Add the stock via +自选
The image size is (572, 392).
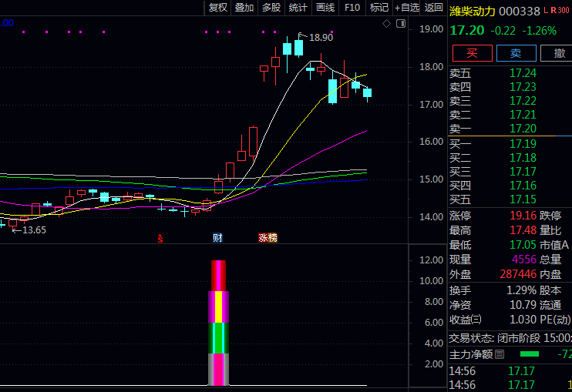(x=407, y=8)
